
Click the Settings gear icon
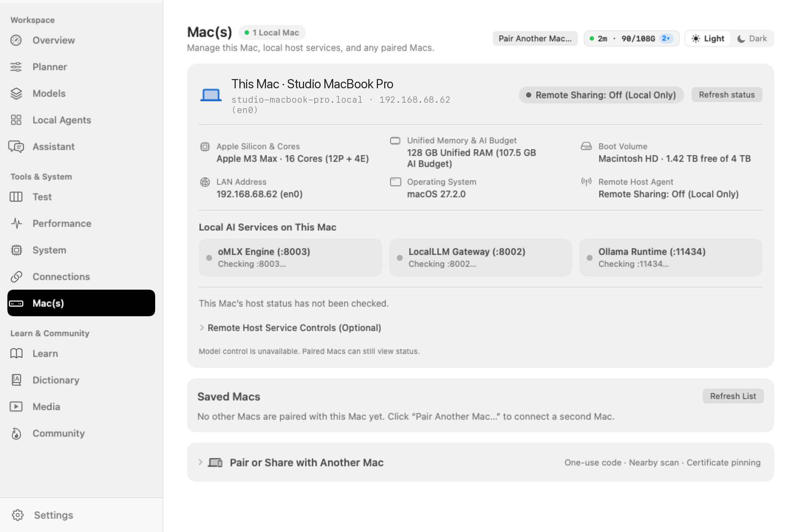pos(17,515)
